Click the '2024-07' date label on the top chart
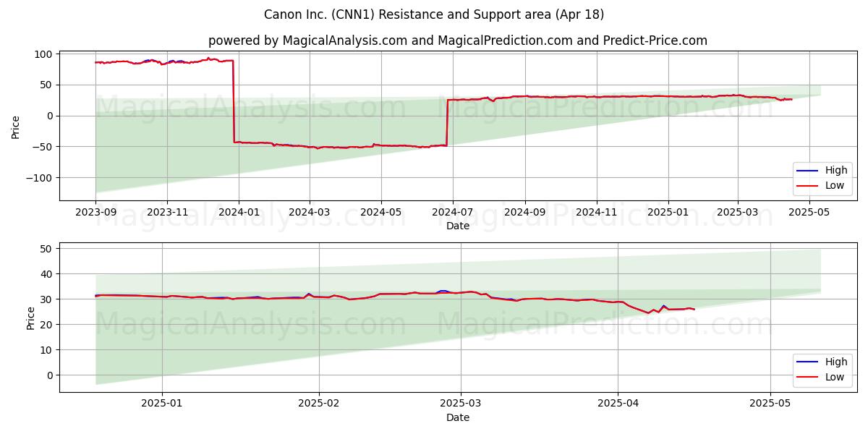This screenshot has height=434, width=868. [453, 213]
